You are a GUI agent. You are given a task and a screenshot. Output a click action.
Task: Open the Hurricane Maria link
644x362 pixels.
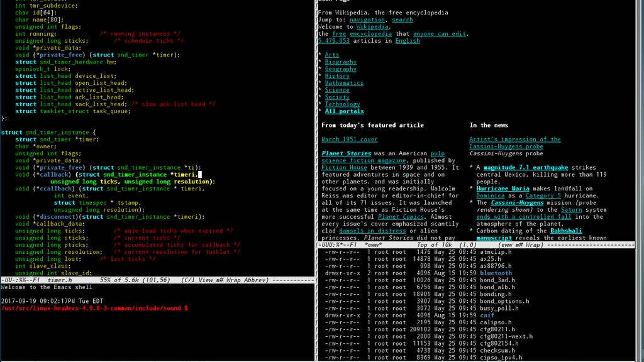coord(502,189)
